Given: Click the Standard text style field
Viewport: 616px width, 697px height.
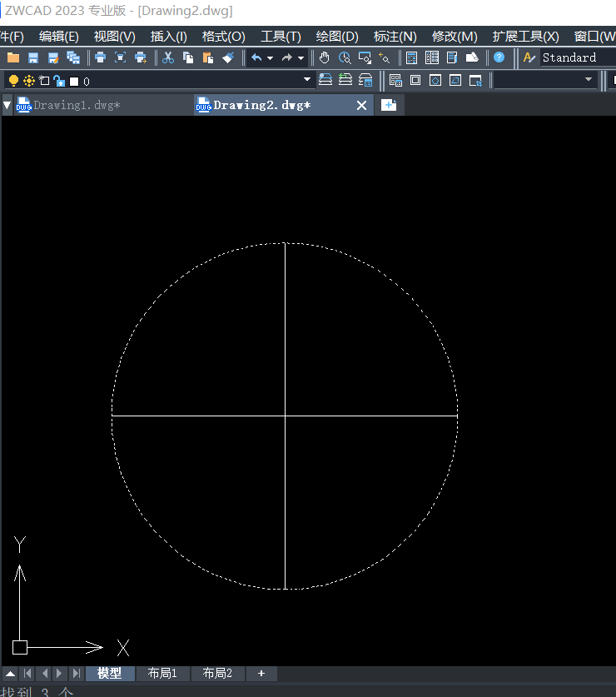Looking at the screenshot, I should coord(578,57).
